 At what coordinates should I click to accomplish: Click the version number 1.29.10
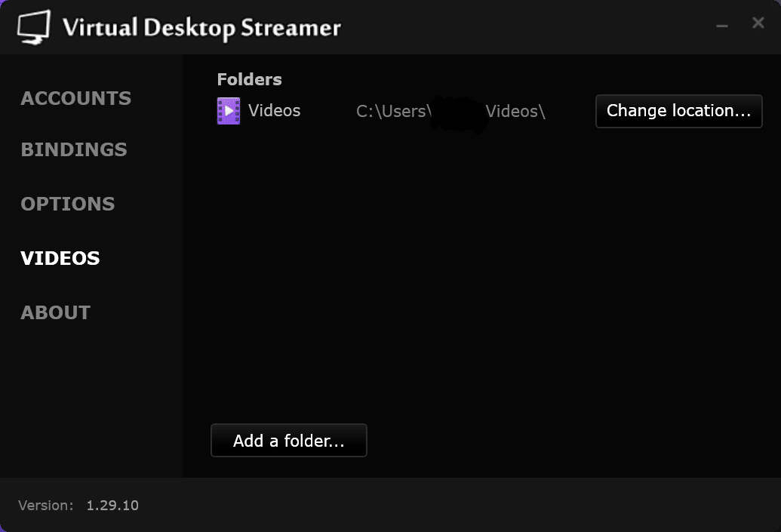[112, 505]
